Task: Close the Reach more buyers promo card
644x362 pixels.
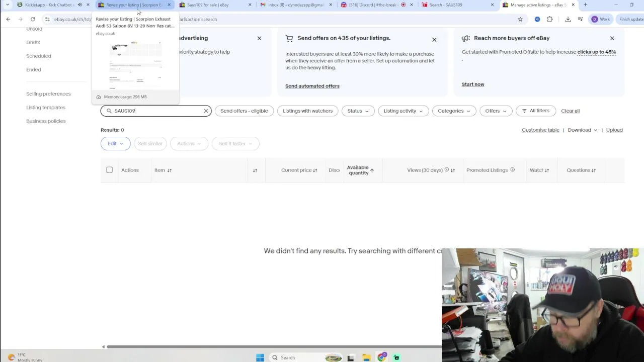Action: tap(612, 38)
